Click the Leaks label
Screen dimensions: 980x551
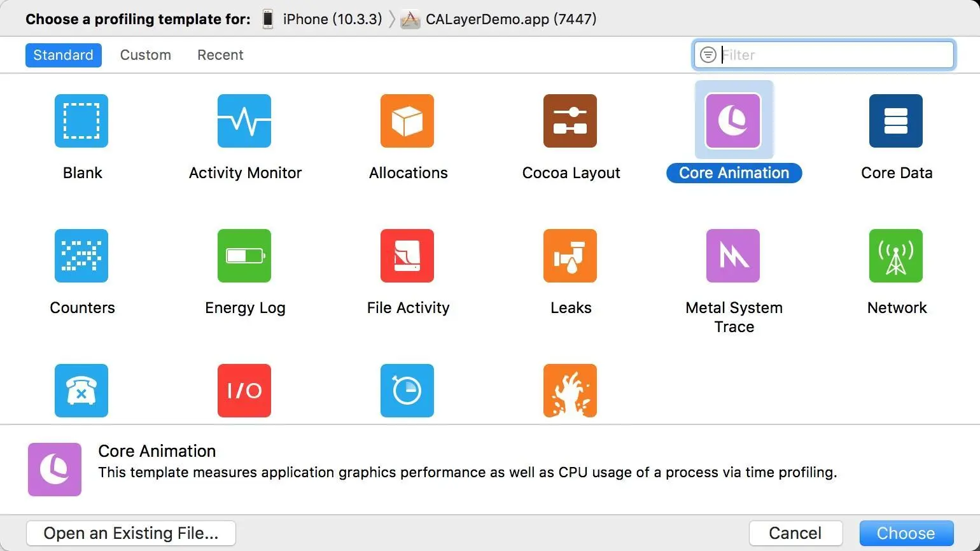[571, 308]
